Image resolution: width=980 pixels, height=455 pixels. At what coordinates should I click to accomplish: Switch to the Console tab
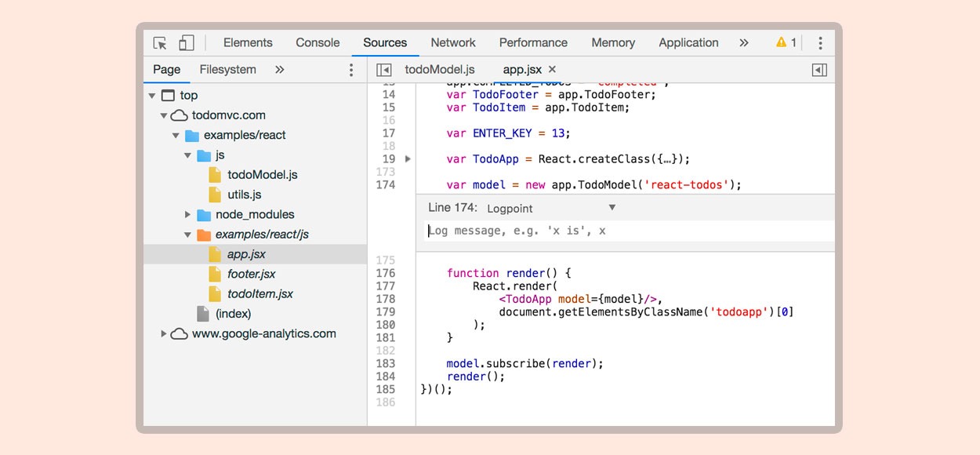(x=318, y=43)
